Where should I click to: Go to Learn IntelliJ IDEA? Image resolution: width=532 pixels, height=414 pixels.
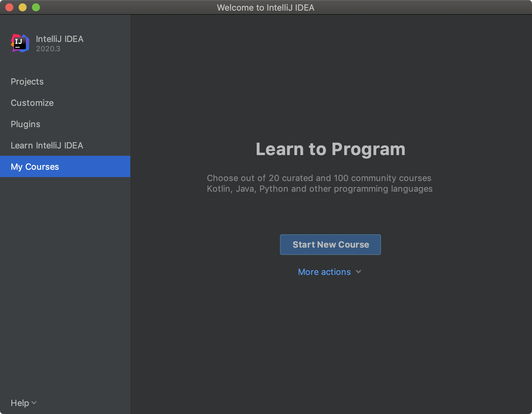coord(65,145)
